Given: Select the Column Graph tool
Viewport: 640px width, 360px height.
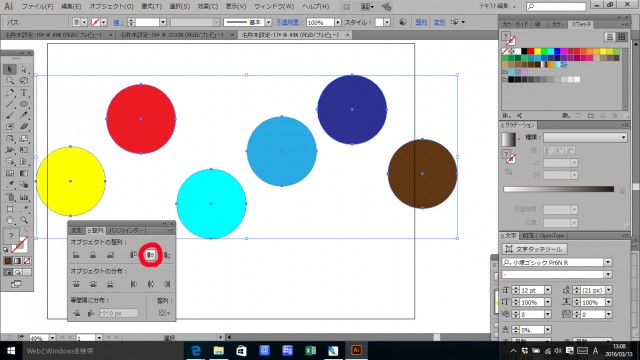Looking at the screenshot, I should click(x=24, y=197).
